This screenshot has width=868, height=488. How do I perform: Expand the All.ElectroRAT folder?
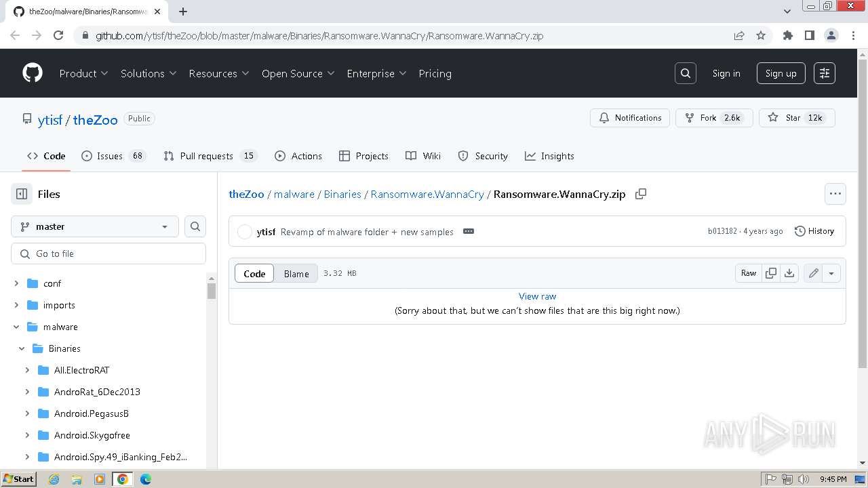[x=27, y=370]
